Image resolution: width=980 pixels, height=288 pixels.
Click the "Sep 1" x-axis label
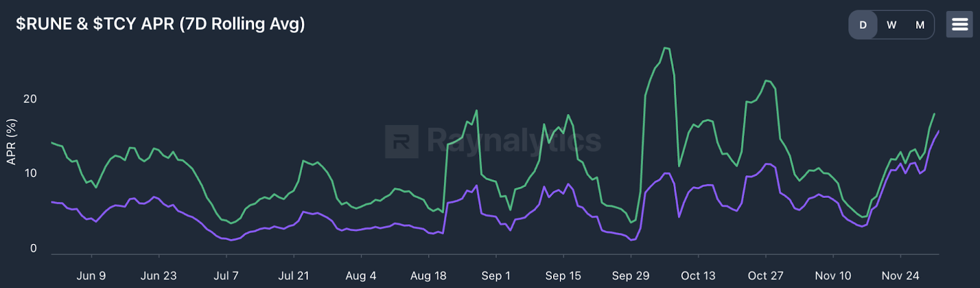point(496,276)
